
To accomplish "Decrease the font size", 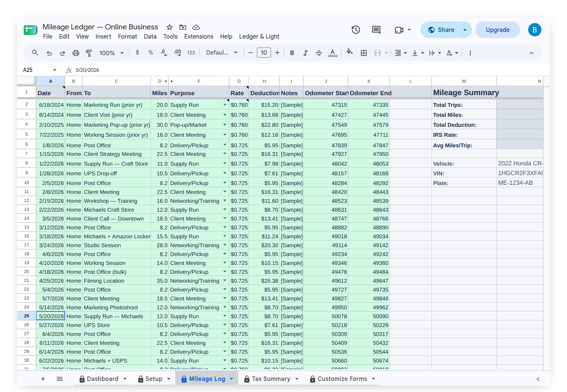I will coord(250,53).
